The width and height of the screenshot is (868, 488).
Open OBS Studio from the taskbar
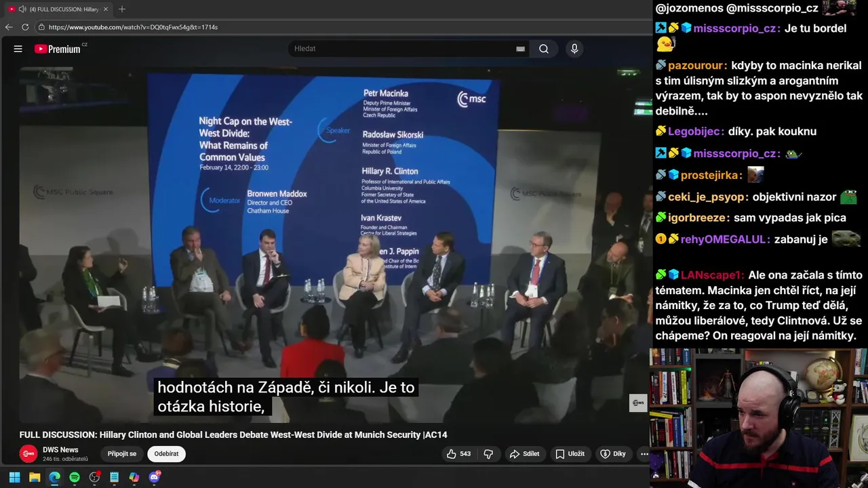pos(94,477)
